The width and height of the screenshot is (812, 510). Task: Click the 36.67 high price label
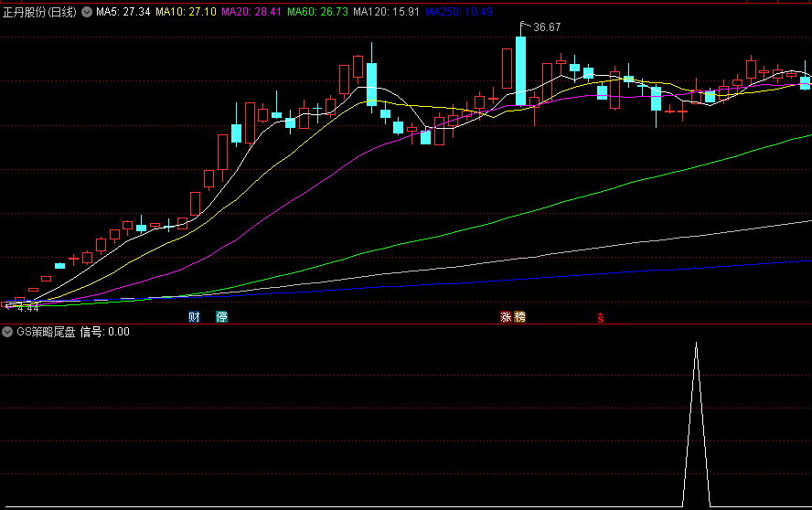coord(547,27)
